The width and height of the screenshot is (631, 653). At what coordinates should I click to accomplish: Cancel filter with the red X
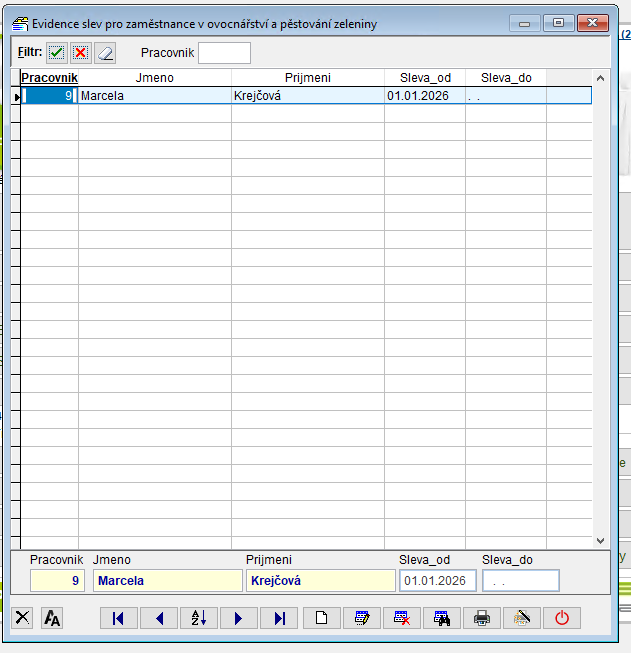tap(81, 53)
